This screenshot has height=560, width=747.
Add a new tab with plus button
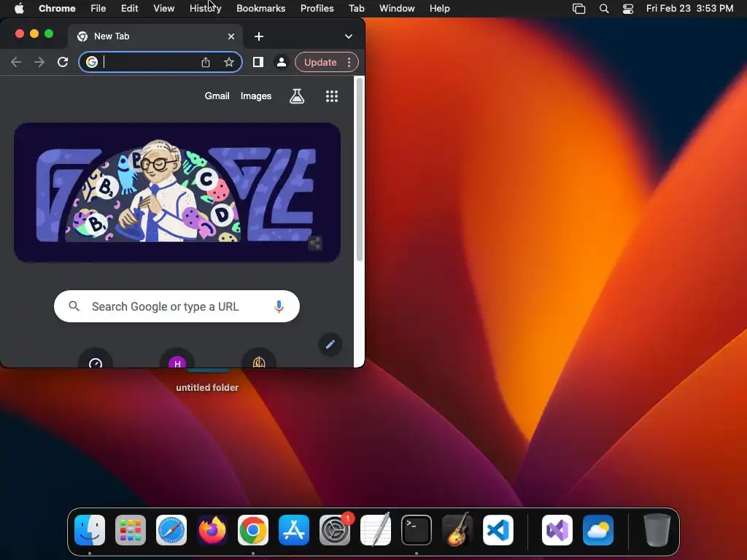pyautogui.click(x=259, y=36)
